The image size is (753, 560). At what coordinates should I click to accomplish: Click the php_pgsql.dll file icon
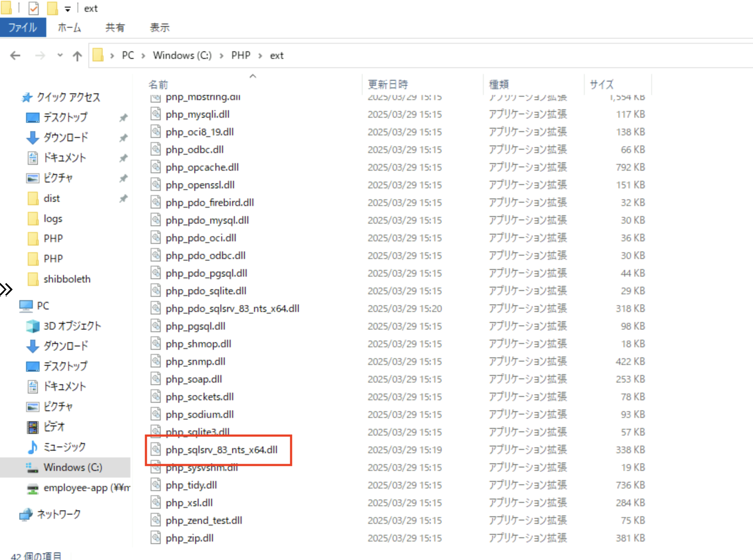[156, 326]
